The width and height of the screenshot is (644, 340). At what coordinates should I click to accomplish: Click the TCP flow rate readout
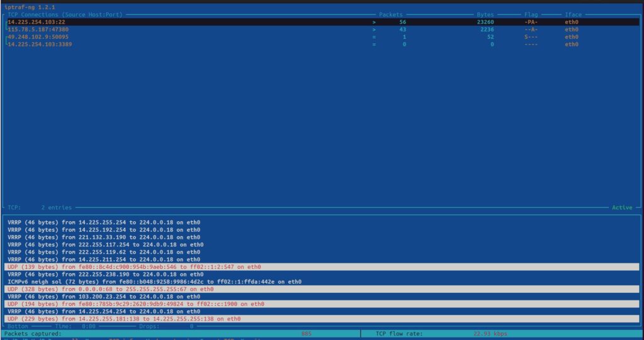(440, 334)
